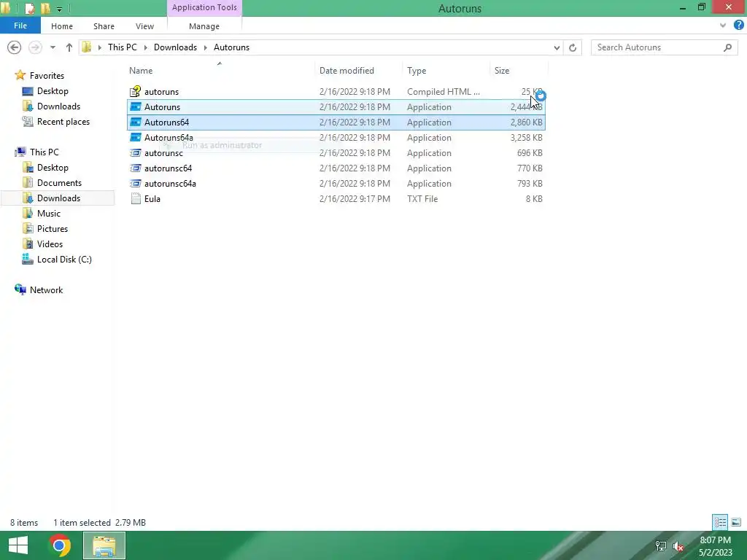
Task: Select the Autoruns application icon
Action: [136, 106]
